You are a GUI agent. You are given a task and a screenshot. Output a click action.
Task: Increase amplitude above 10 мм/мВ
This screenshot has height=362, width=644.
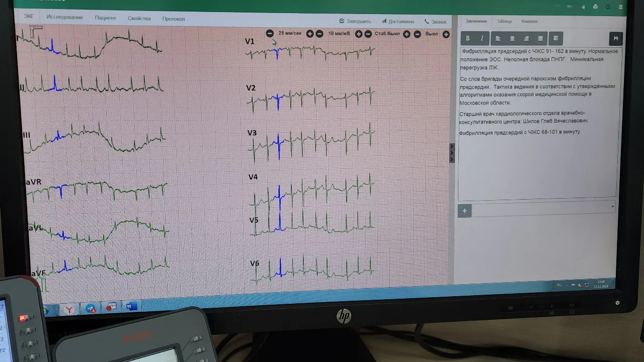point(359,34)
